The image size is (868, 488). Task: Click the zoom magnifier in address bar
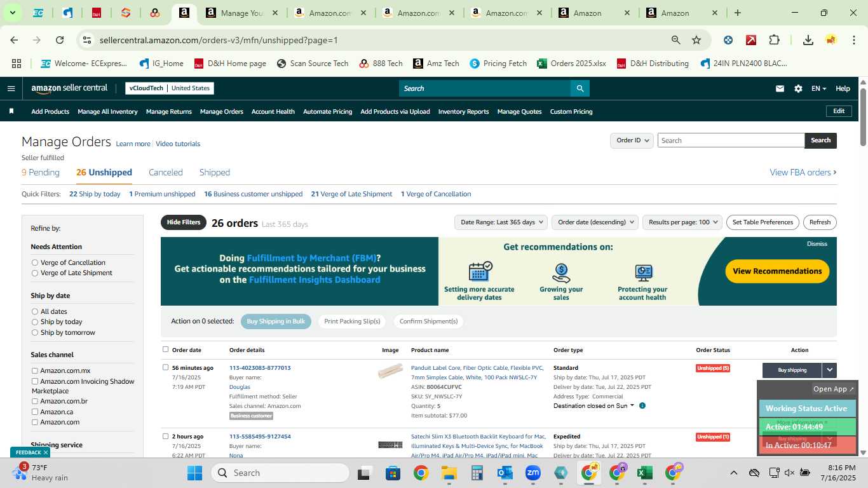(x=676, y=40)
